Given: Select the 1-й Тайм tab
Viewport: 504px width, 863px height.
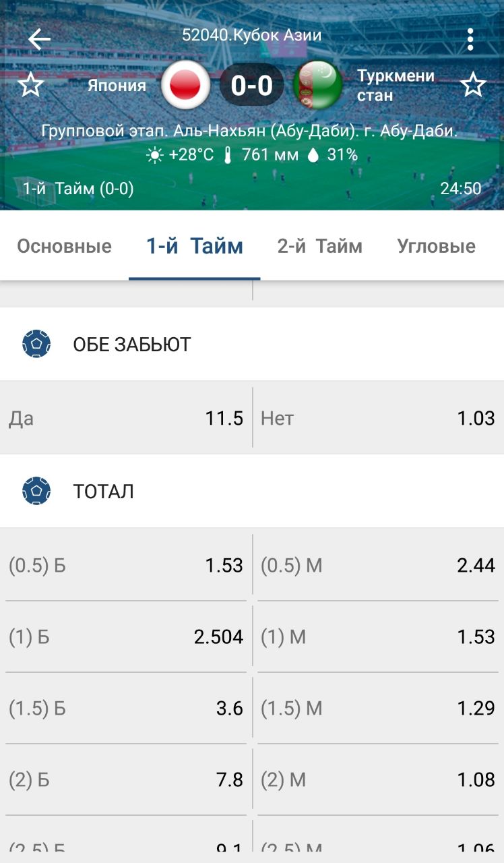Looking at the screenshot, I should [195, 247].
